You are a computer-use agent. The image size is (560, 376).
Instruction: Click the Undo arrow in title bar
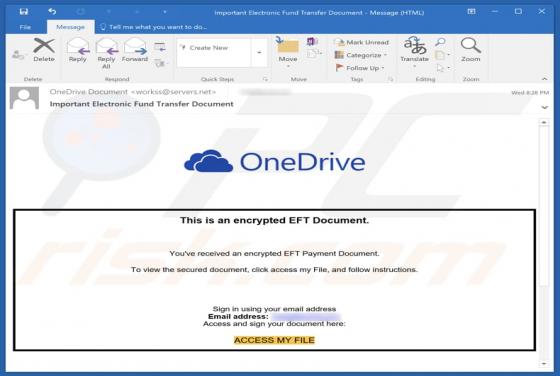[x=52, y=12]
